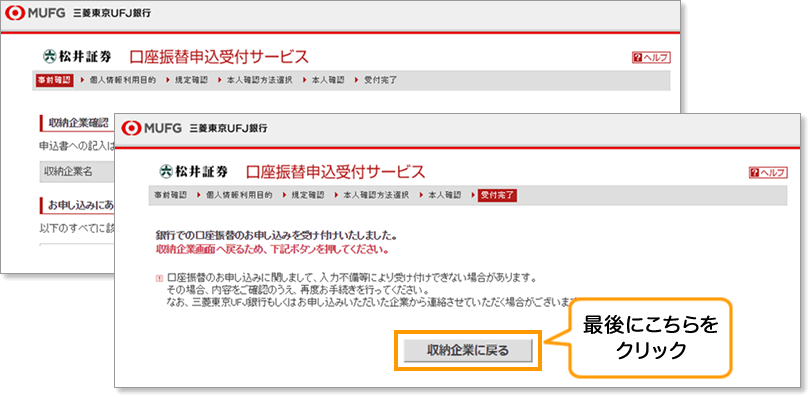
Task: Select 本人確認 step in front window
Action: [x=445, y=196]
